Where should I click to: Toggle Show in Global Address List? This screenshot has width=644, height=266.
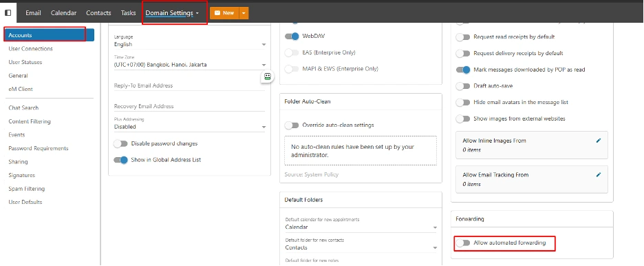click(x=121, y=160)
